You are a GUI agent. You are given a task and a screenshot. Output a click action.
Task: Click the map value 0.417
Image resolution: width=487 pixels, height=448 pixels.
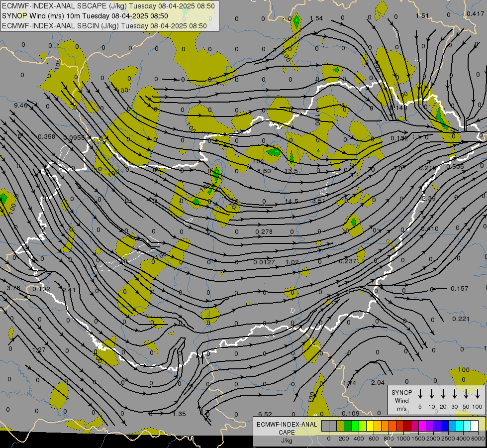[x=476, y=13]
